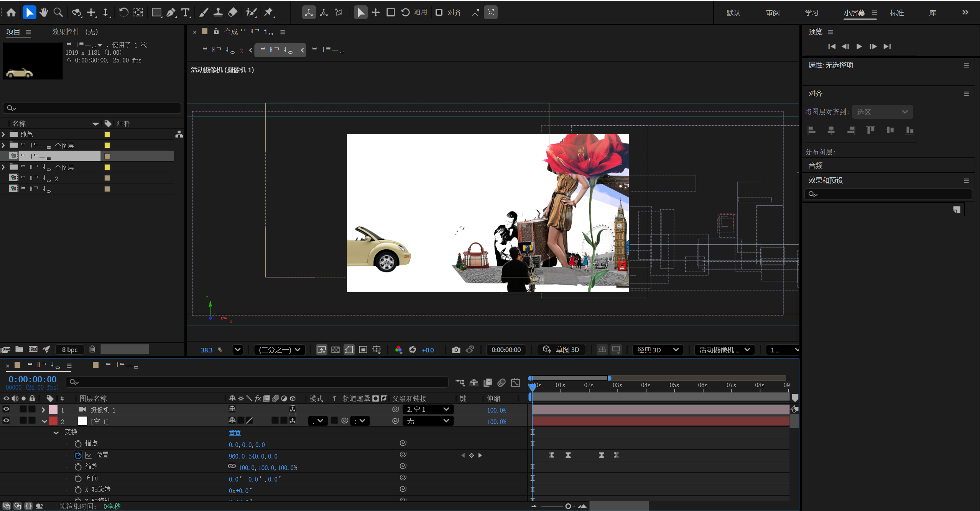Click trash icon in project panel
Image resolution: width=980 pixels, height=511 pixels.
pos(92,349)
